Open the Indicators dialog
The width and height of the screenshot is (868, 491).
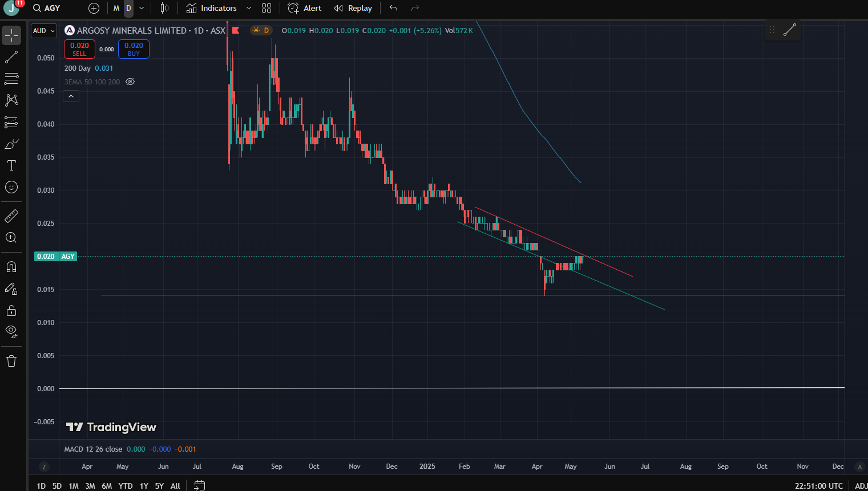[x=212, y=8]
